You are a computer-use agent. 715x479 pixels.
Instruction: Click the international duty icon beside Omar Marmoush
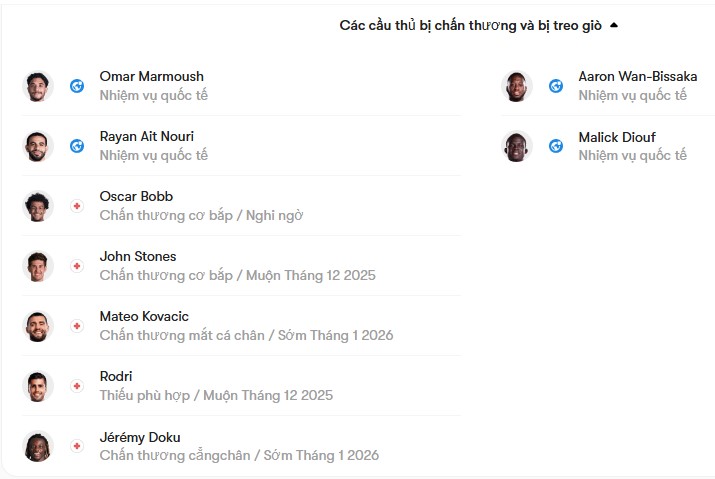tap(77, 86)
